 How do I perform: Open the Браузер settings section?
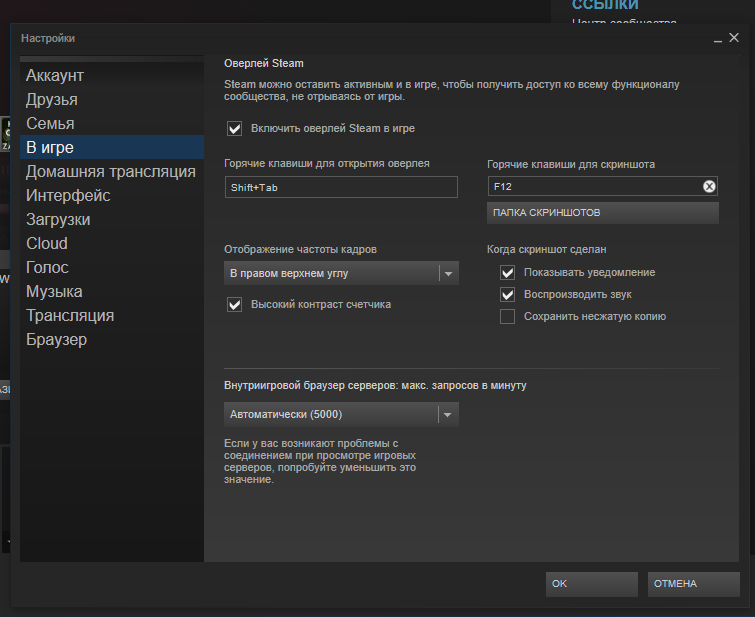click(x=112, y=340)
